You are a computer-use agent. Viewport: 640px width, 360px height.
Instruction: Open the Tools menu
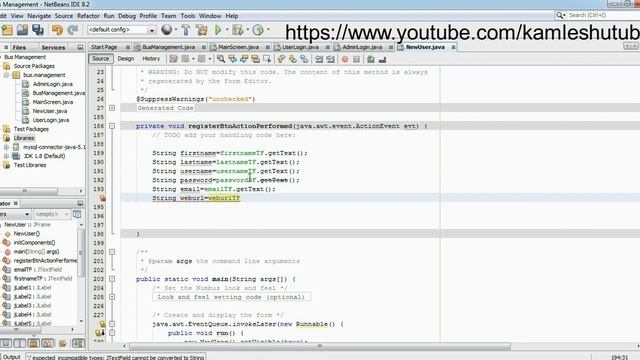click(188, 16)
